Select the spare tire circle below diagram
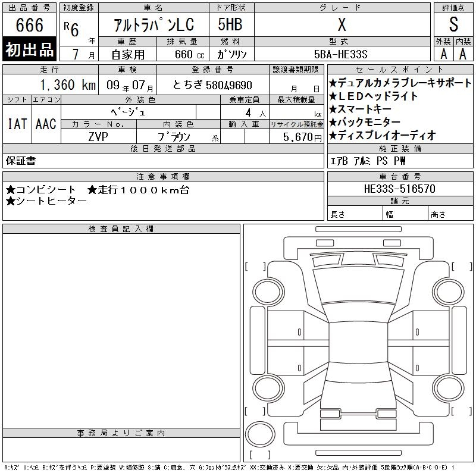This screenshot has width=476, height=476. [x=260, y=434]
